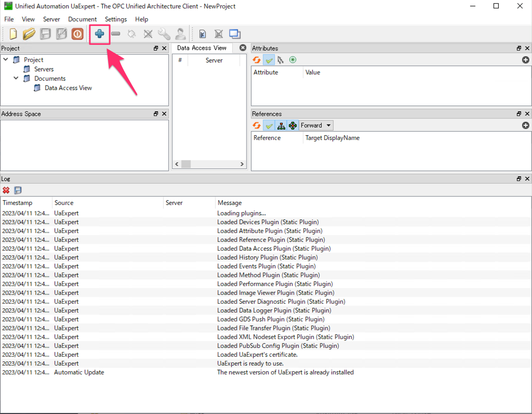Add a new document using the document icon

coord(202,33)
